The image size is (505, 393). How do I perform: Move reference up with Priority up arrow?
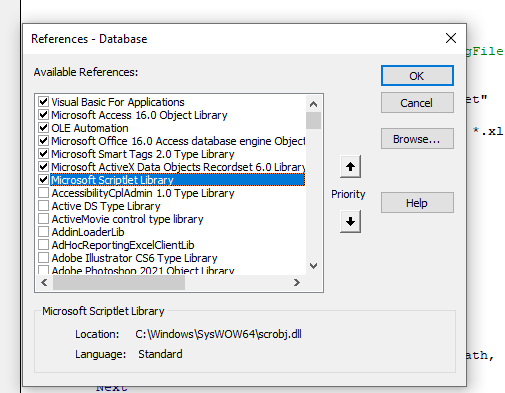pyautogui.click(x=350, y=166)
